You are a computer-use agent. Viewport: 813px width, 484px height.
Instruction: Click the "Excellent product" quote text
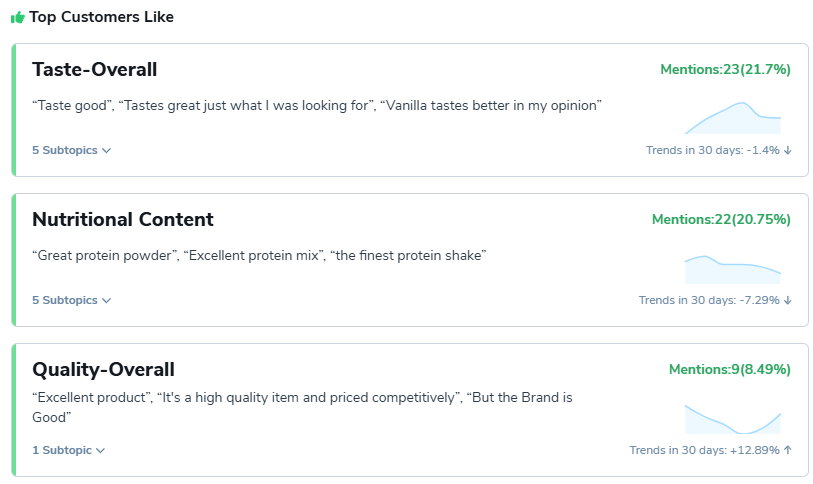91,397
